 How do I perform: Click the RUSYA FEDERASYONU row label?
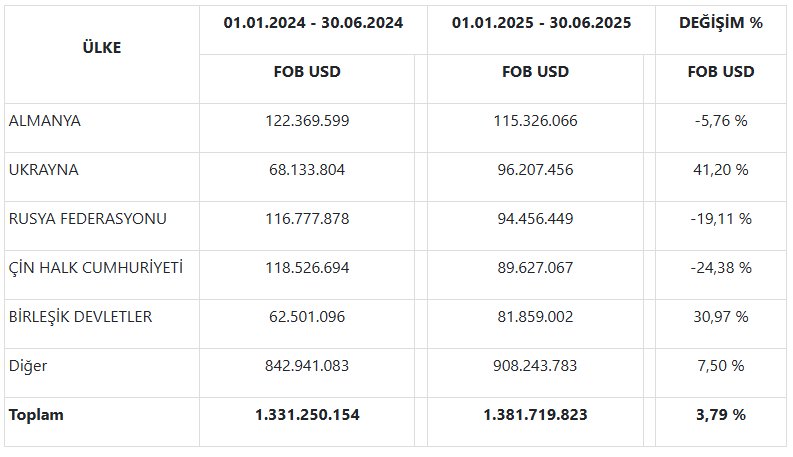[88, 219]
